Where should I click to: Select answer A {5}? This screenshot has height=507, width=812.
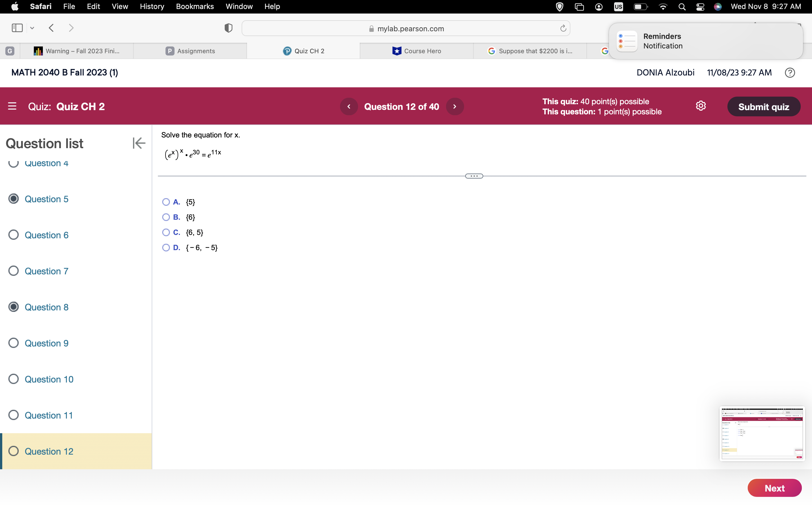click(x=166, y=201)
